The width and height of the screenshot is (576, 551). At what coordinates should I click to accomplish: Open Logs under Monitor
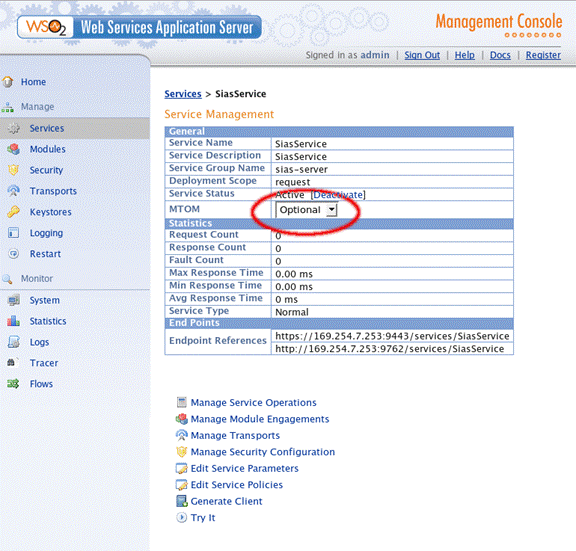pos(39,342)
